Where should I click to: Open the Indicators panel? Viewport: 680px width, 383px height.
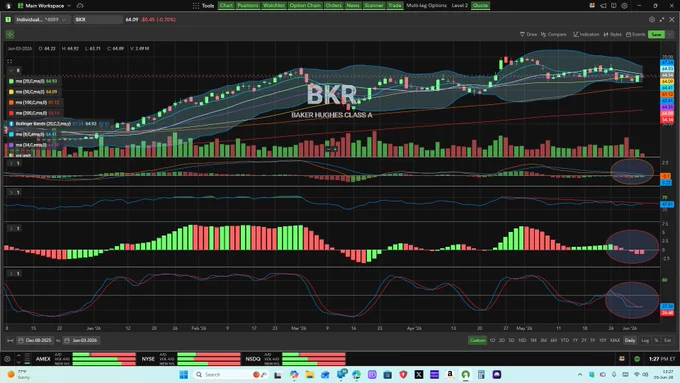[586, 34]
